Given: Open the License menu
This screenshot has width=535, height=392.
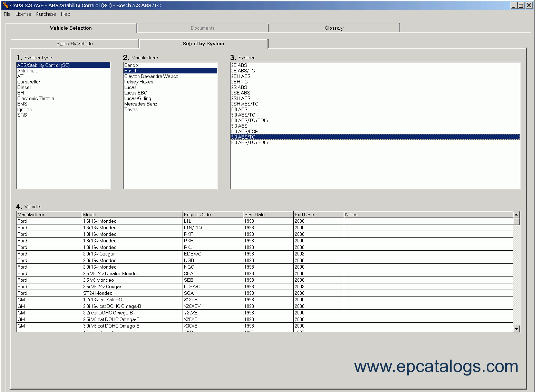Looking at the screenshot, I should coord(23,14).
